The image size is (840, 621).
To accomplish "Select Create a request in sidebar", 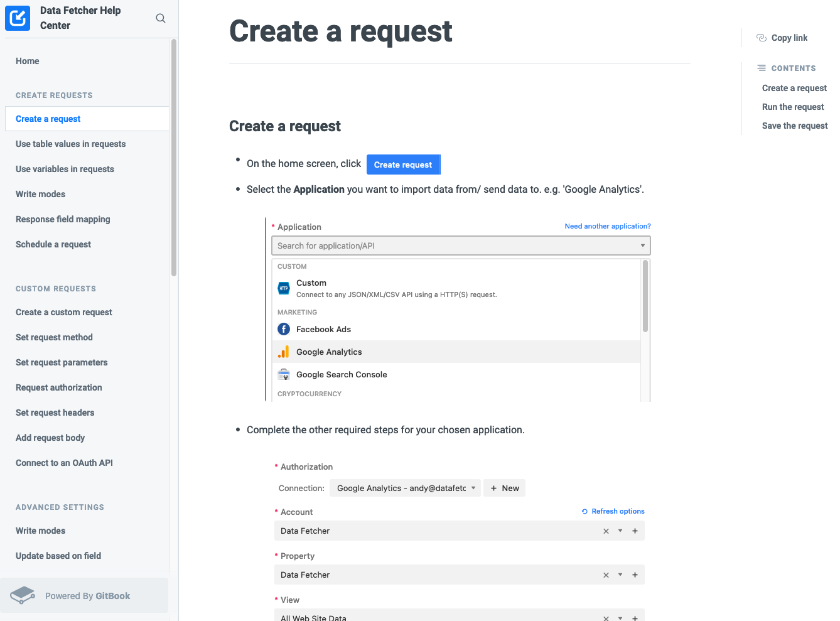I will 87,119.
